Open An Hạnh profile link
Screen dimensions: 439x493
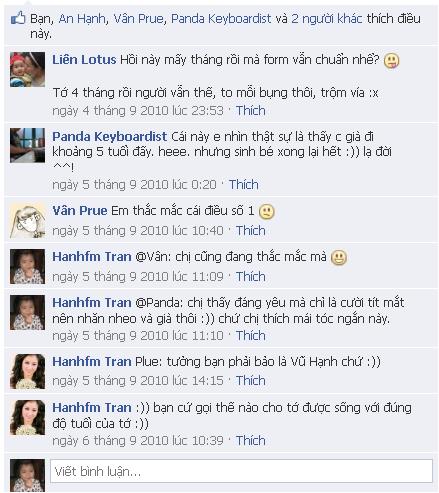click(82, 19)
